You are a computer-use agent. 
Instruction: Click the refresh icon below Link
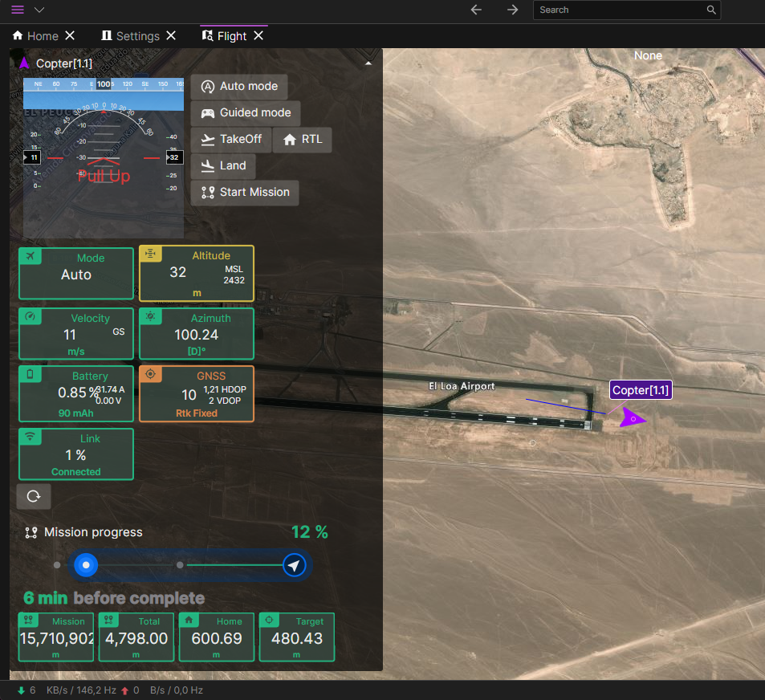pyautogui.click(x=34, y=496)
